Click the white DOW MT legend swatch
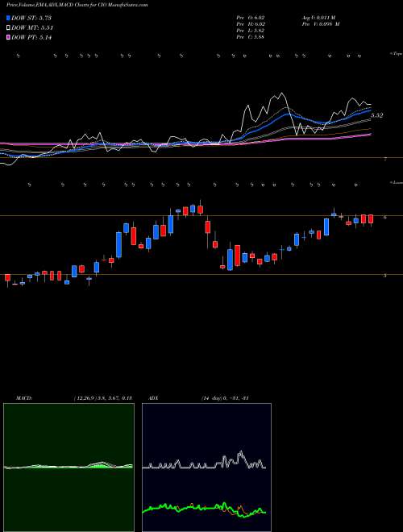The height and width of the screenshot is (532, 403). pos(8,28)
